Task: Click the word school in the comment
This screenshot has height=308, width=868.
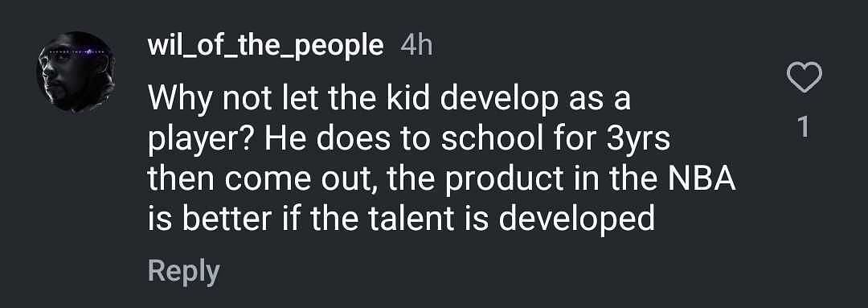Action: coord(493,141)
